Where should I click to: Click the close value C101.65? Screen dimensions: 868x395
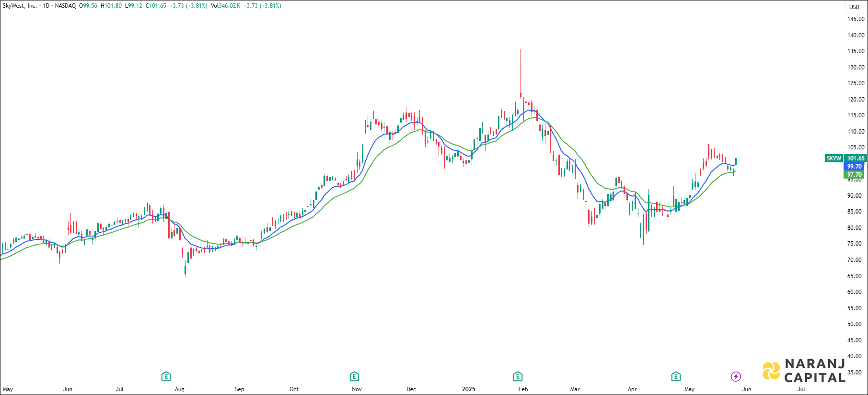point(156,6)
